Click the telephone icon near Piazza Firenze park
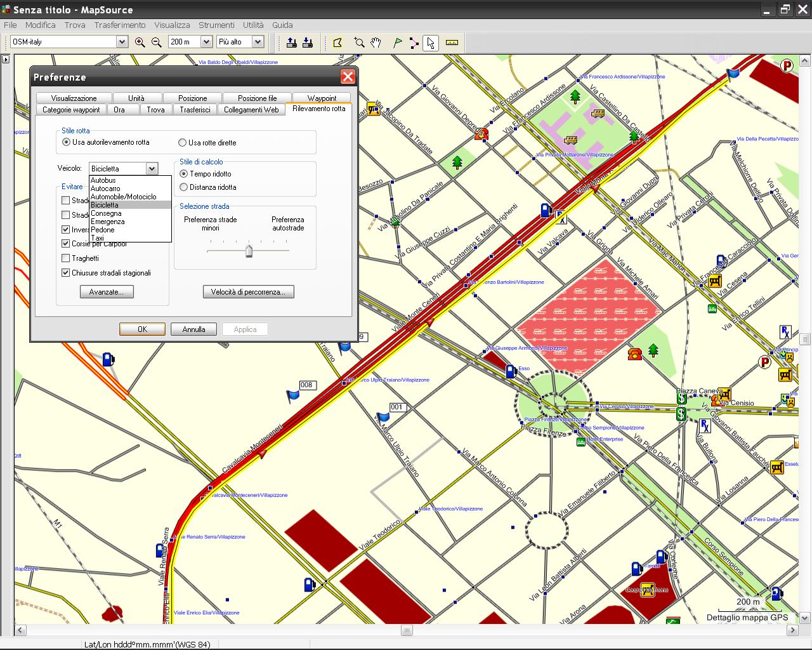The image size is (812, 650). [x=634, y=354]
